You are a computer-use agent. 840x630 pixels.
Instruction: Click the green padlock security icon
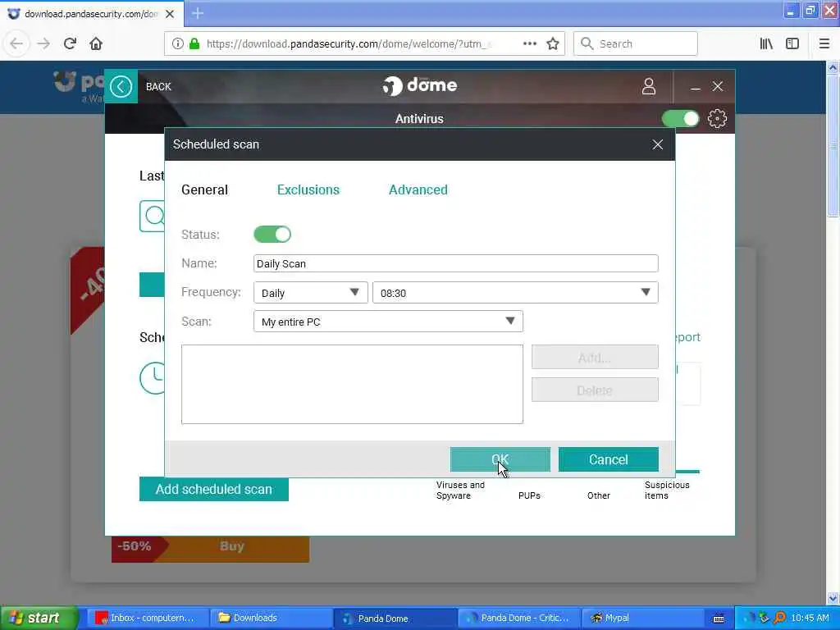coord(194,44)
